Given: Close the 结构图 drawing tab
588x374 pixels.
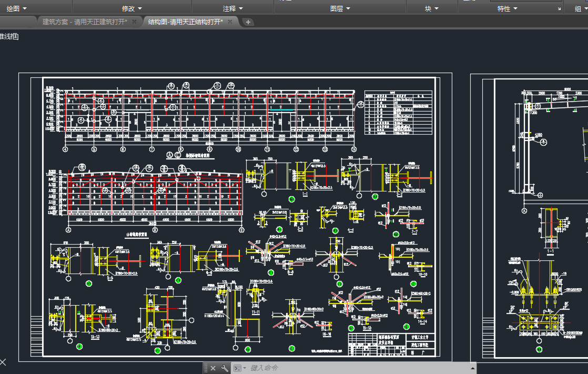Looking at the screenshot, I should coord(230,22).
